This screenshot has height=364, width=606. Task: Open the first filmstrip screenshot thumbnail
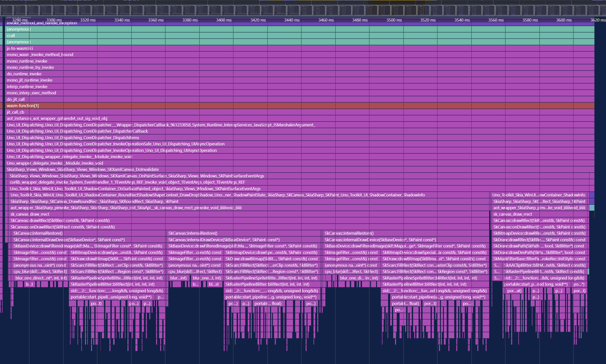[7, 11]
